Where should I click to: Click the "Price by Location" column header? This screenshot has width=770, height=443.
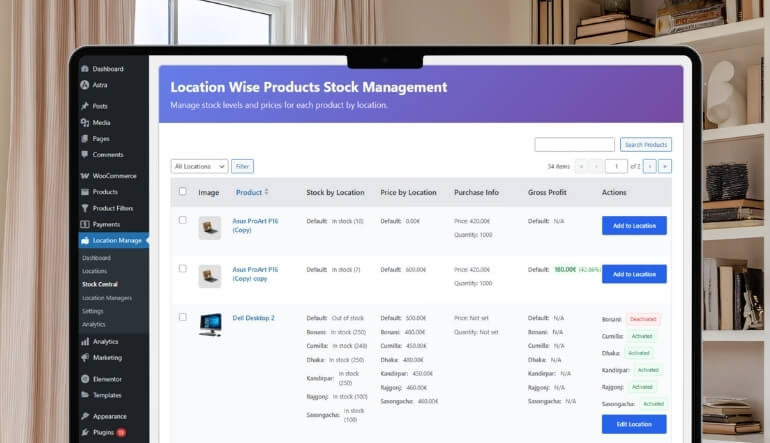click(x=408, y=193)
